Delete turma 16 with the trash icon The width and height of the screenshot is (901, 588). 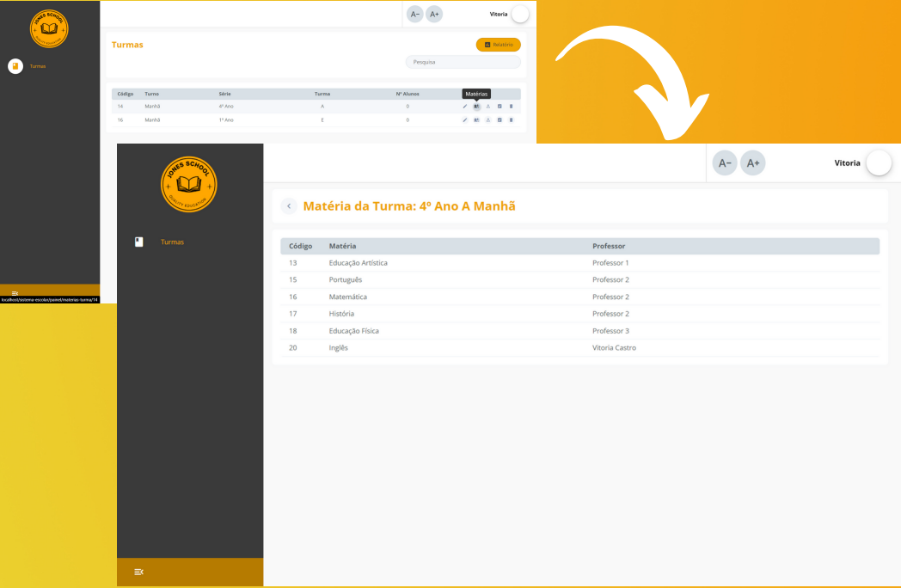point(511,120)
